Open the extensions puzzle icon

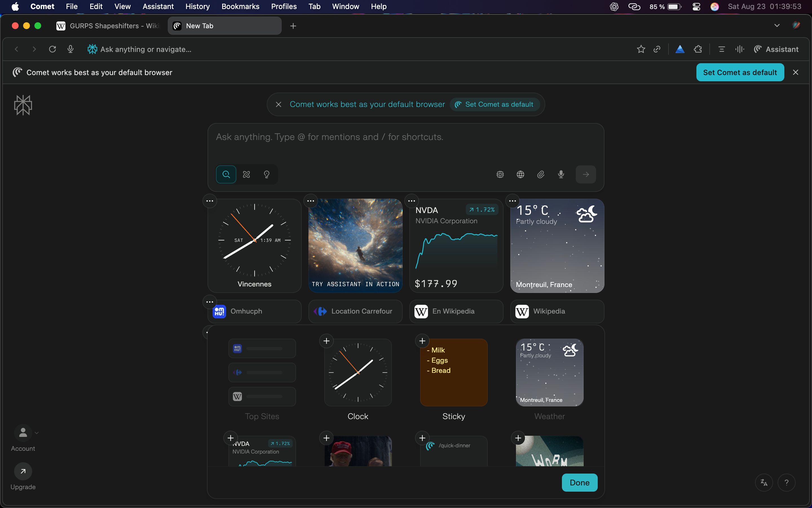pos(698,49)
